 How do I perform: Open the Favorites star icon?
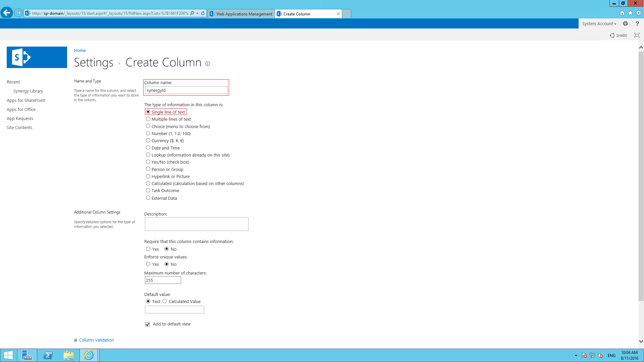631,13
